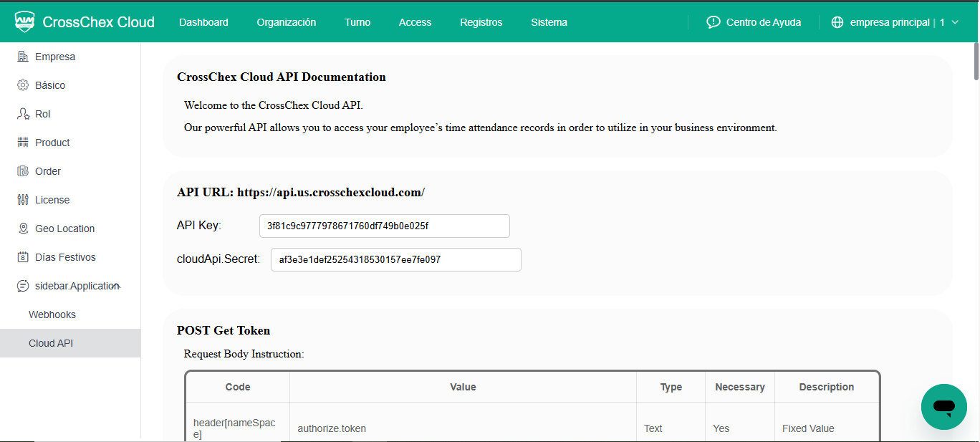Click the License sliders icon
Image resolution: width=980 pixels, height=442 pixels.
pos(23,200)
